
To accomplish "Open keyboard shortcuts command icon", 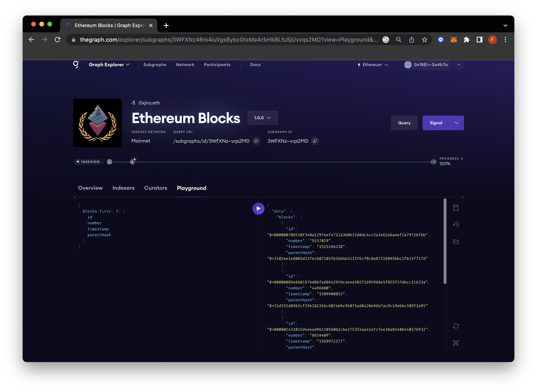I will click(x=456, y=343).
